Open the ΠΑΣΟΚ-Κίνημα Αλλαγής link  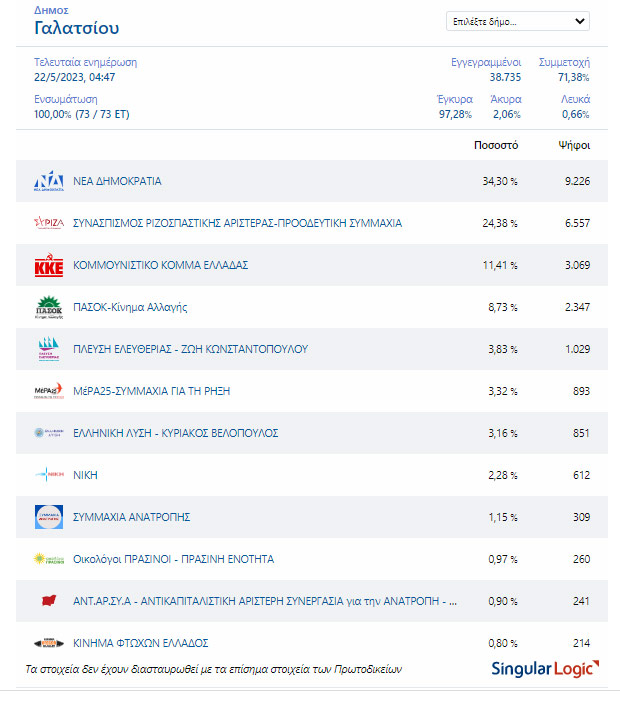point(130,307)
